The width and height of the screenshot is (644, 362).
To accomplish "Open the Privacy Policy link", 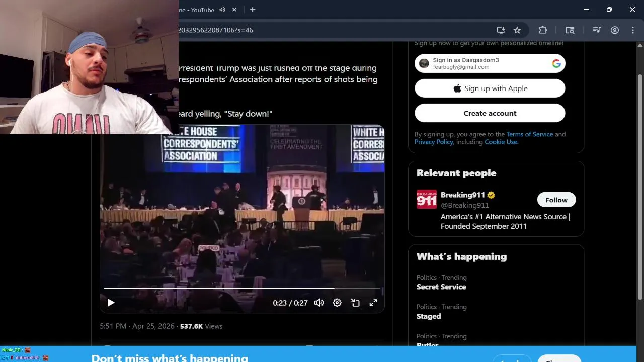I will [x=434, y=142].
